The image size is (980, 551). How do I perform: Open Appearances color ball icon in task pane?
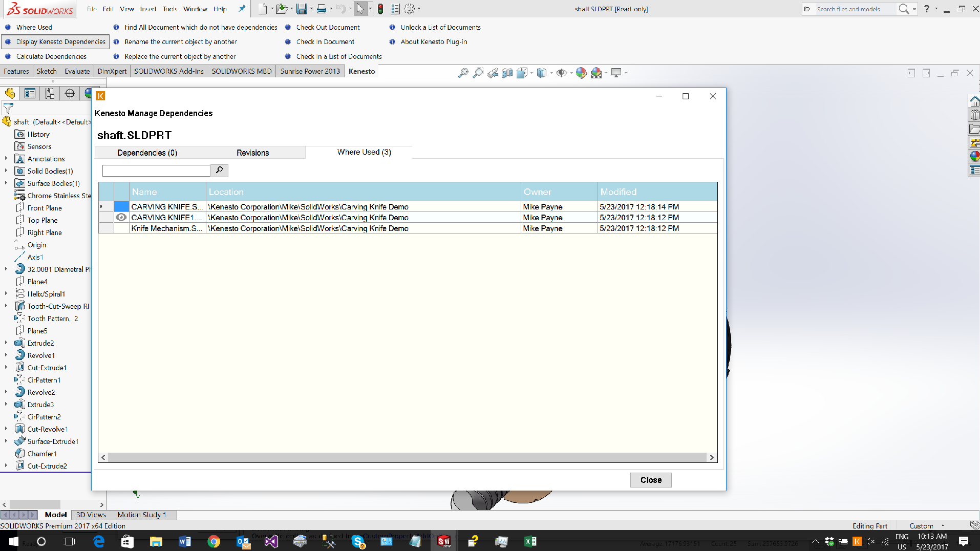[974, 156]
